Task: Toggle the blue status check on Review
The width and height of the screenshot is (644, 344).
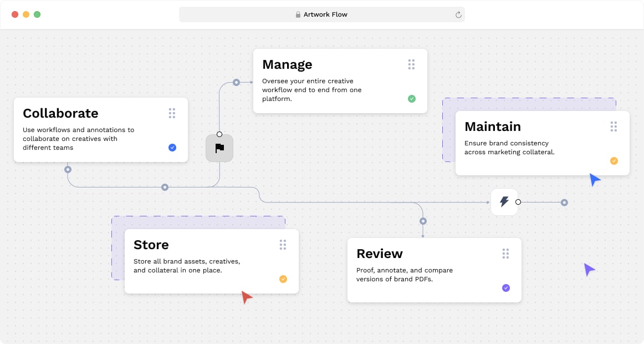Action: tap(505, 287)
